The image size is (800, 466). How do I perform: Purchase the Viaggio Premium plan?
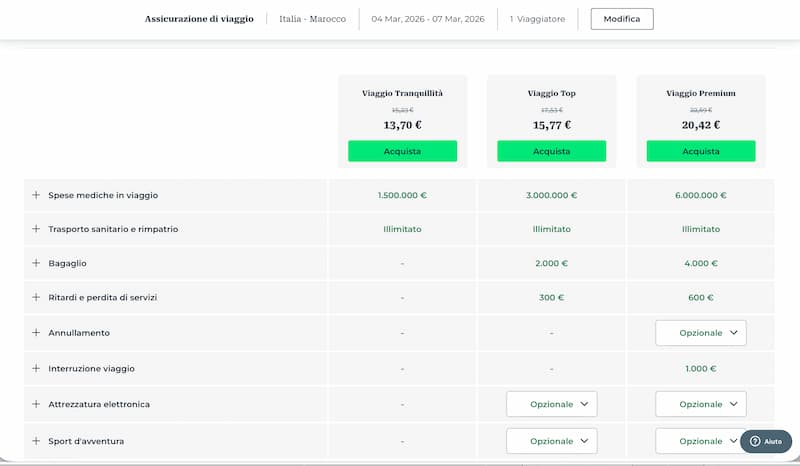click(x=700, y=151)
